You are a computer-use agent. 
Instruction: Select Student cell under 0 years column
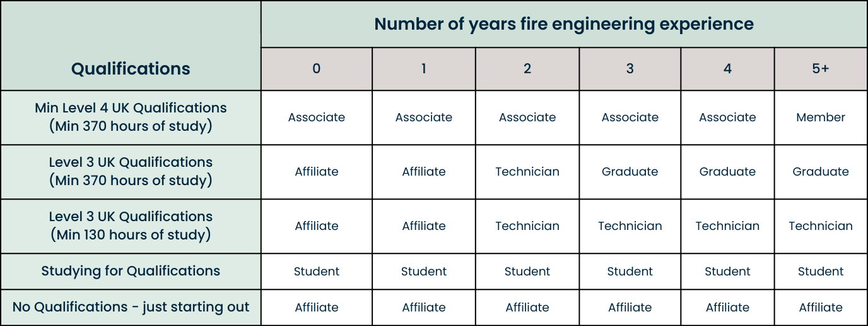(x=317, y=272)
